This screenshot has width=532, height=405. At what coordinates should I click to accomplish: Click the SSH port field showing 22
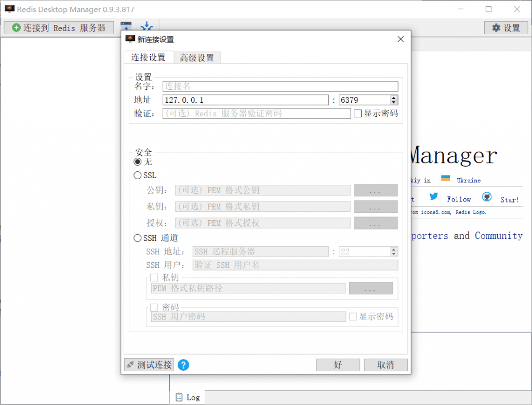point(365,252)
